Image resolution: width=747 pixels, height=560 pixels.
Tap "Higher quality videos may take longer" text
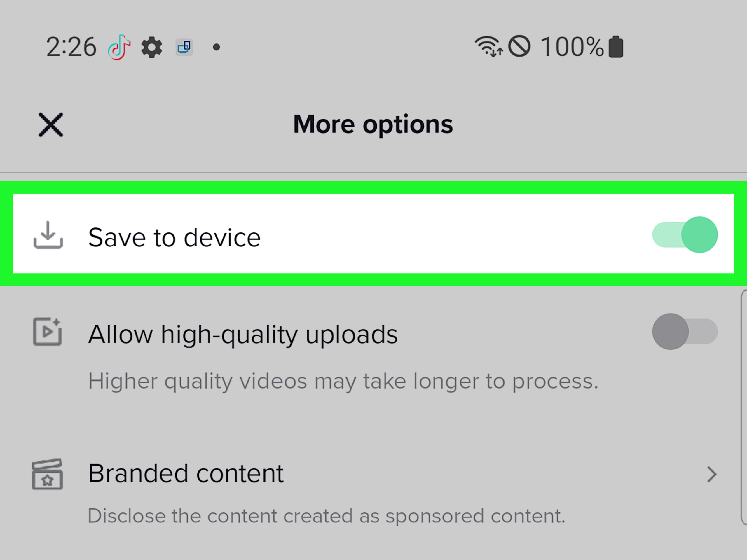(343, 381)
